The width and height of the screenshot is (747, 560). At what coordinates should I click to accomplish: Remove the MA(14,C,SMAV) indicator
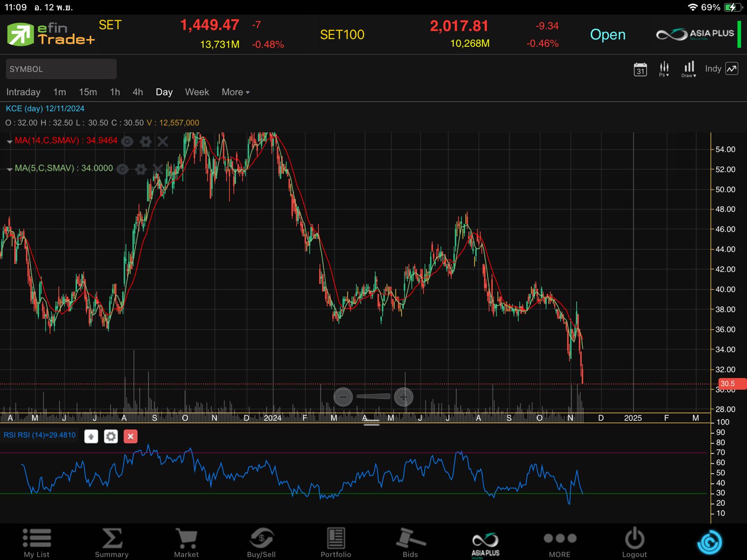[163, 142]
